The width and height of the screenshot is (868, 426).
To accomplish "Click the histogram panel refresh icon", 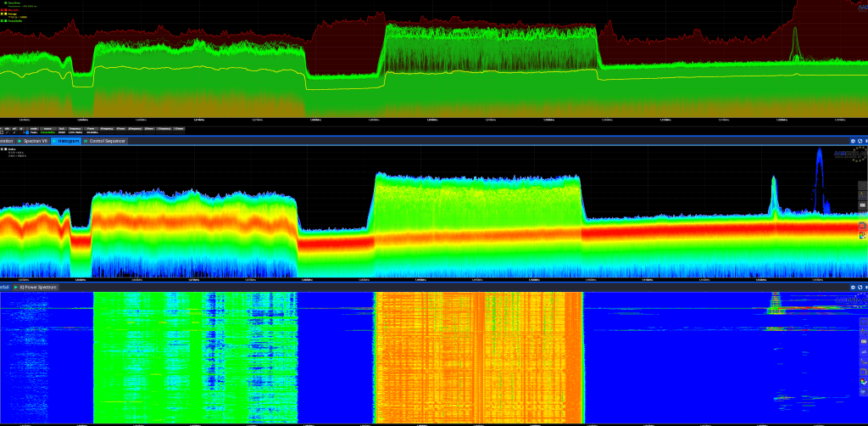I will (x=860, y=141).
